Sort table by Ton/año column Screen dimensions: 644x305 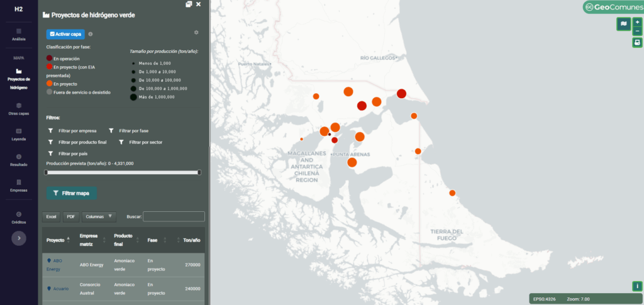pyautogui.click(x=191, y=240)
